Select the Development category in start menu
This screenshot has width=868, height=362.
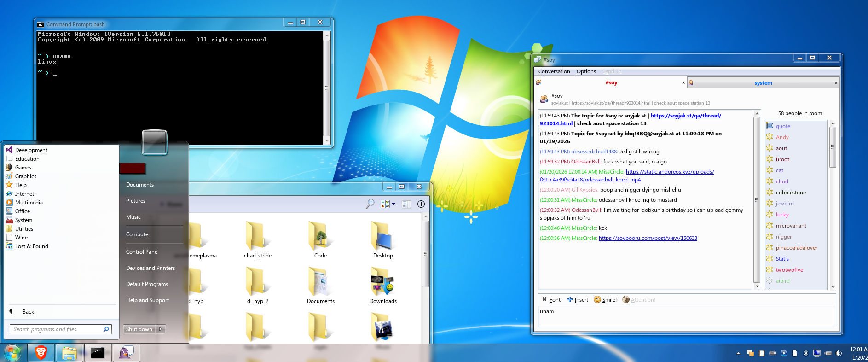31,150
